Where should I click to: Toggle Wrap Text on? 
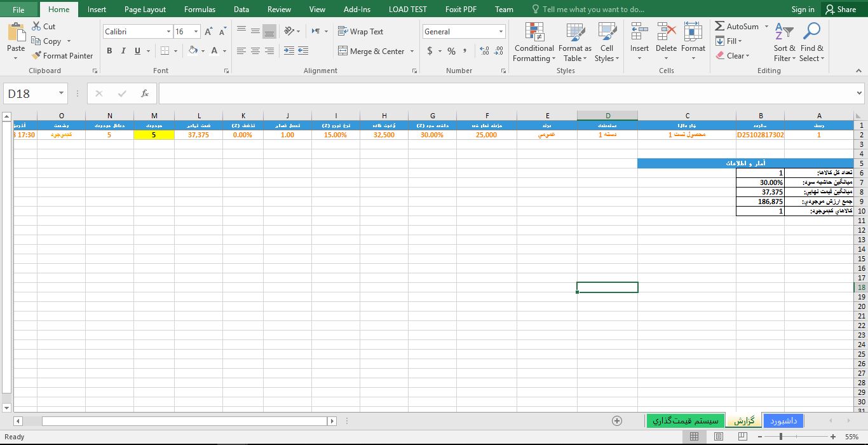pos(360,32)
